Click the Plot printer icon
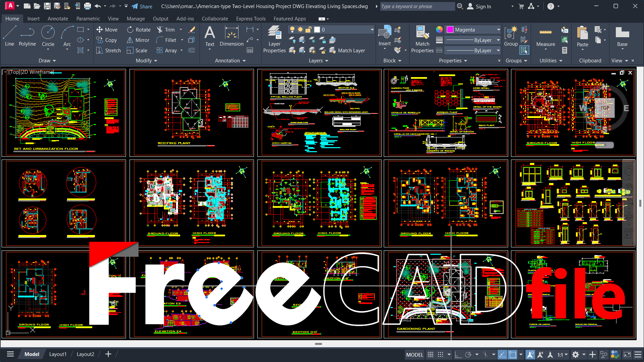The height and width of the screenshot is (362, 644). tap(88, 6)
